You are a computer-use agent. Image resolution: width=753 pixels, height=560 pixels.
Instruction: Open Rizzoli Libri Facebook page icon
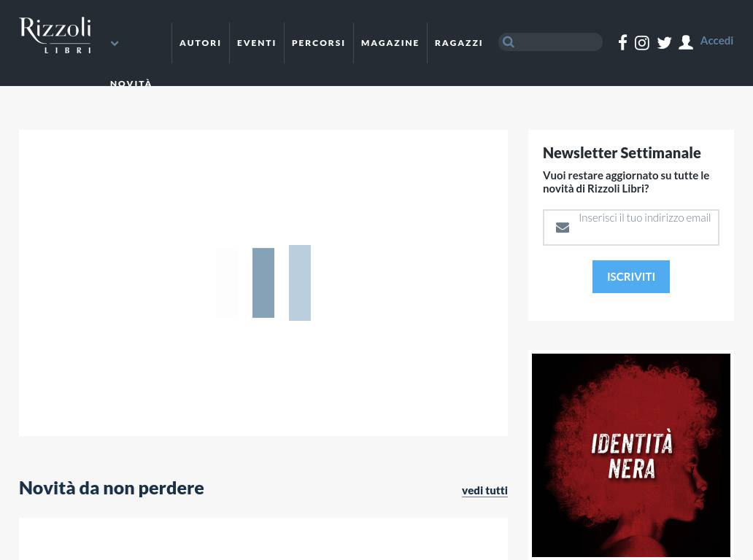point(622,42)
